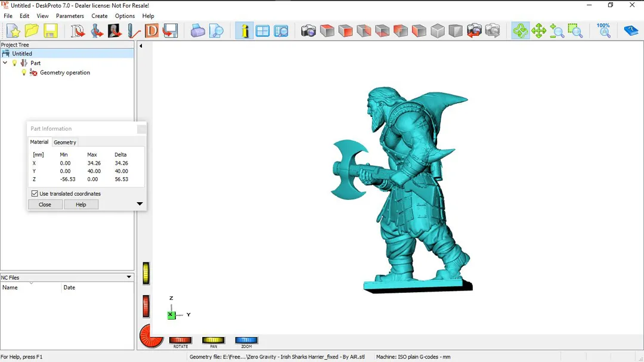Click the Help button in Part Information
644x362 pixels.
(x=81, y=205)
